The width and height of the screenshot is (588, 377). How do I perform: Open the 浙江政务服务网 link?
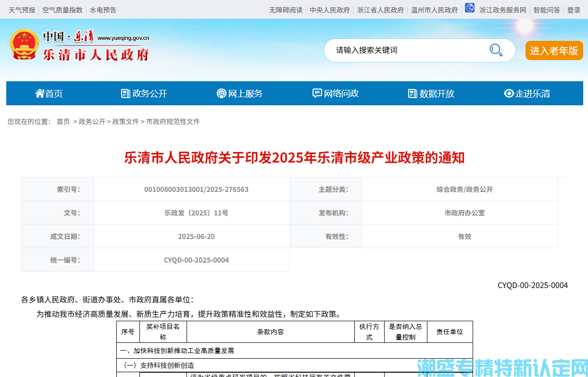coord(503,10)
